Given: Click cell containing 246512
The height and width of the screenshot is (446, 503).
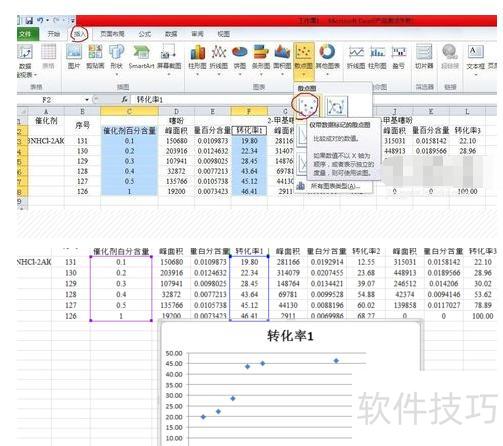Looking at the screenshot, I should click(404, 284).
